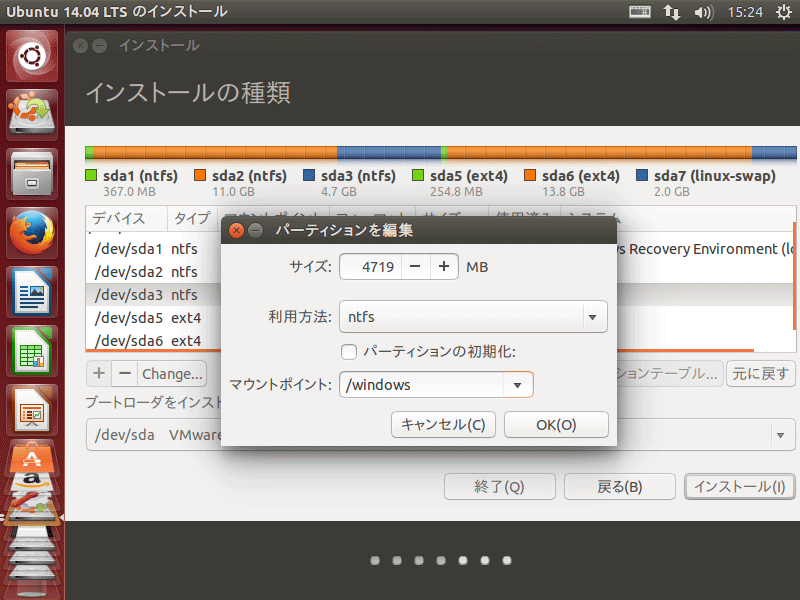800x600 pixels.
Task: Click the sda7 (linux-swap) legend label
Action: (x=715, y=176)
